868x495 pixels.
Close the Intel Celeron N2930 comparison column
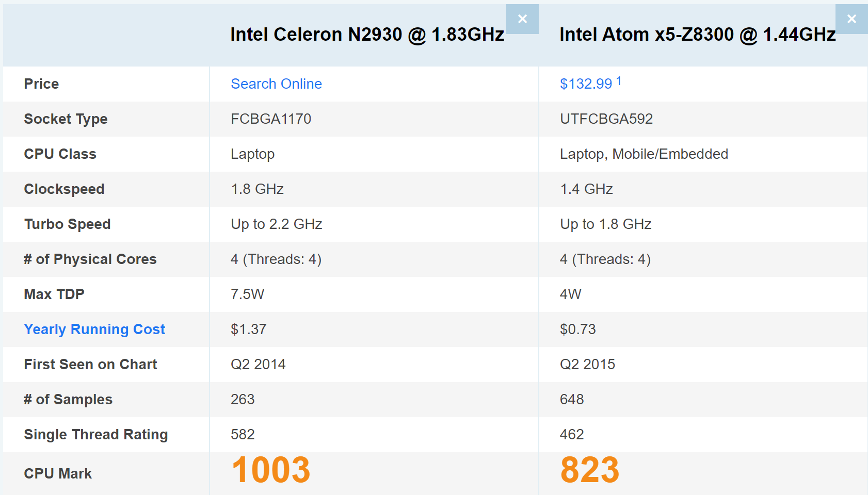(522, 19)
